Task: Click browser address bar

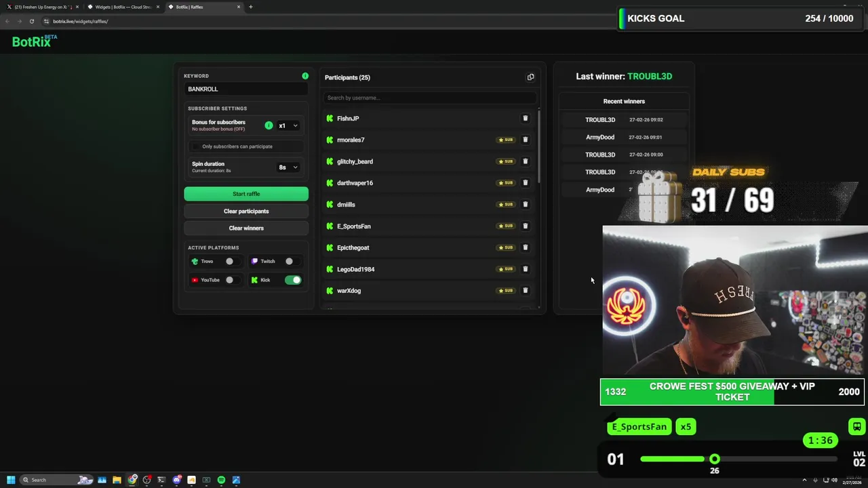Action: point(325,21)
